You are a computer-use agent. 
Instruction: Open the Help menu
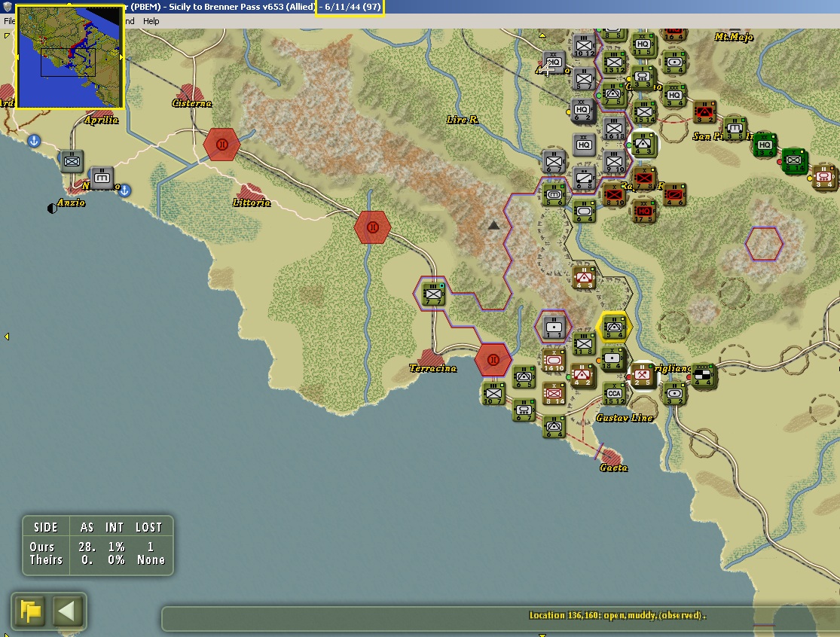coord(151,21)
